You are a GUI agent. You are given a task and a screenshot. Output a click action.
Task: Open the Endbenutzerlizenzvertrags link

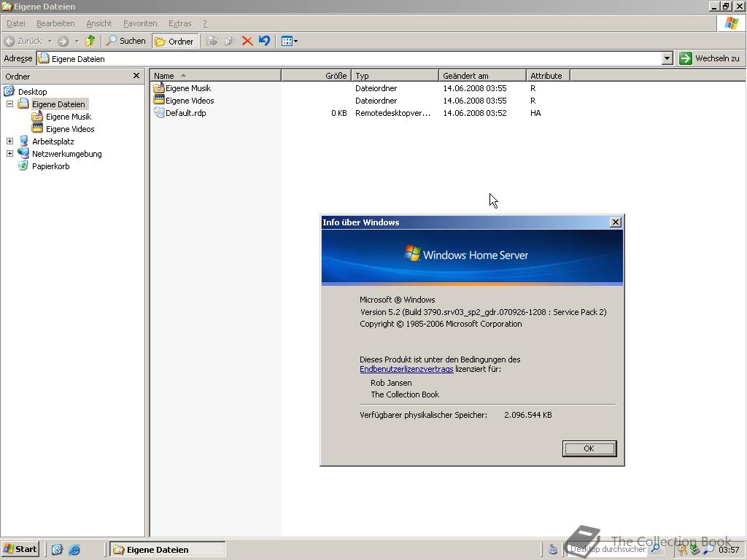406,369
